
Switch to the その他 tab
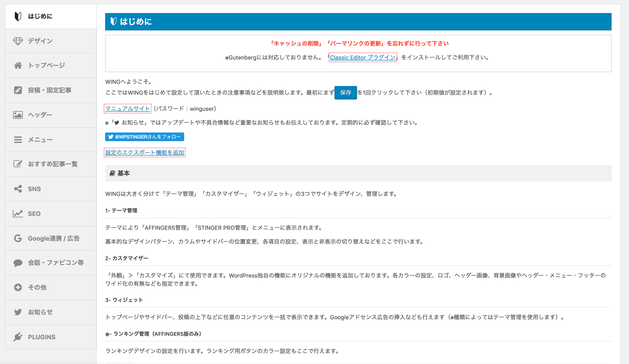[51, 287]
